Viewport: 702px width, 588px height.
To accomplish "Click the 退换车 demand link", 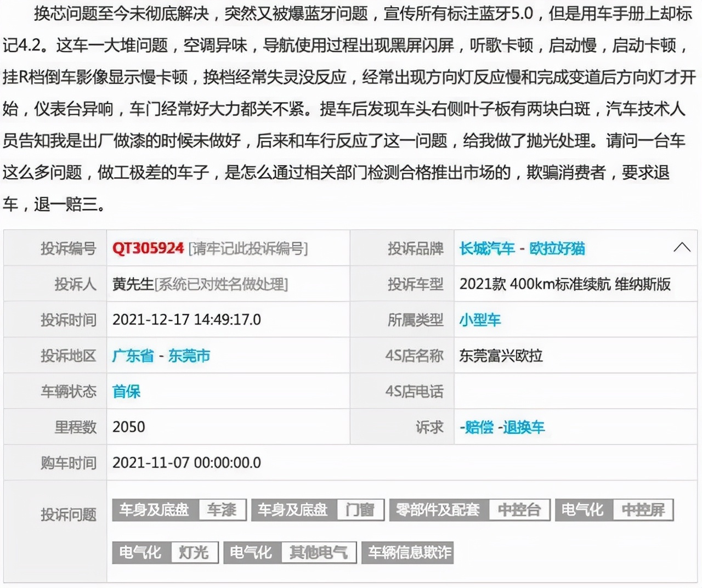I will pyautogui.click(x=524, y=427).
